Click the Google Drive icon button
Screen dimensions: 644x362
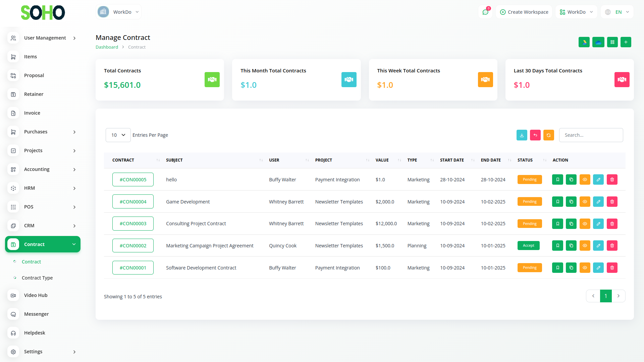pos(584,42)
